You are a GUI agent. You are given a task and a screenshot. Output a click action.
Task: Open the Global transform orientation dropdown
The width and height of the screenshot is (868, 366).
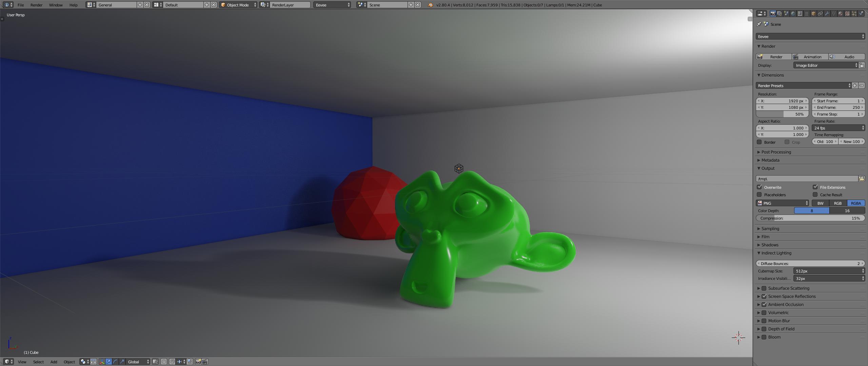[x=137, y=362]
